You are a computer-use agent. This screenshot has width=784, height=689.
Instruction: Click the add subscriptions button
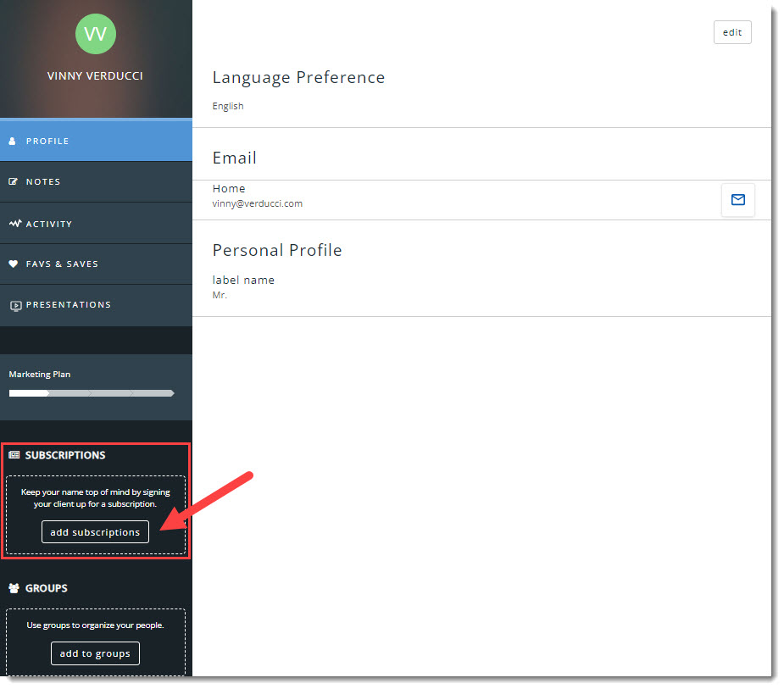(x=95, y=532)
